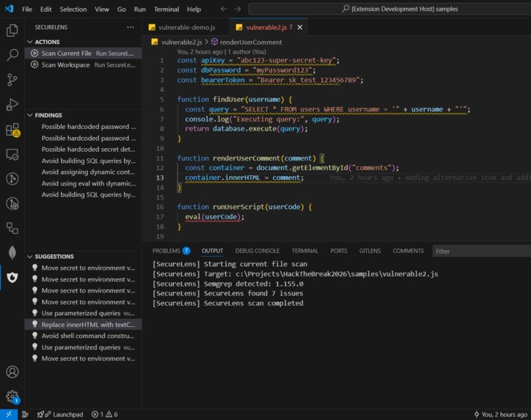531x420 pixels.
Task: Open the MongoDB leaf icon view
Action: pos(12,253)
